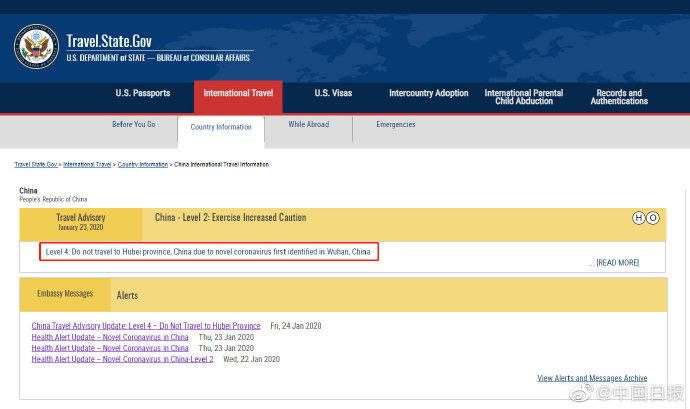The image size is (690, 409).
Task: Switch to the Emergencies tab
Action: pyautogui.click(x=396, y=124)
